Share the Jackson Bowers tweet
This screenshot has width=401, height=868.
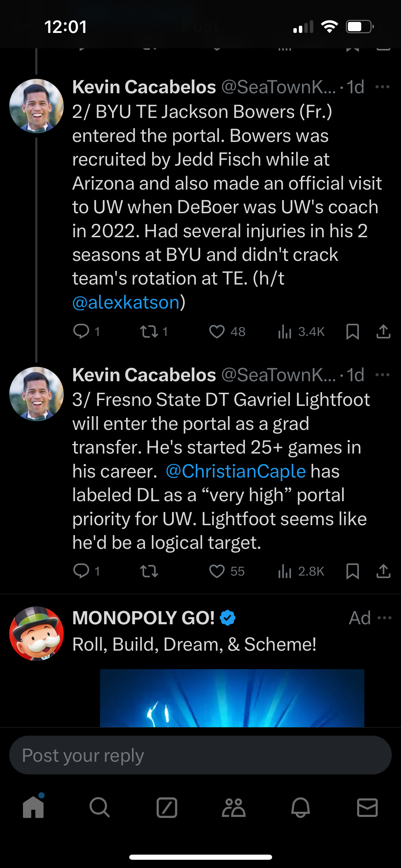(x=383, y=331)
